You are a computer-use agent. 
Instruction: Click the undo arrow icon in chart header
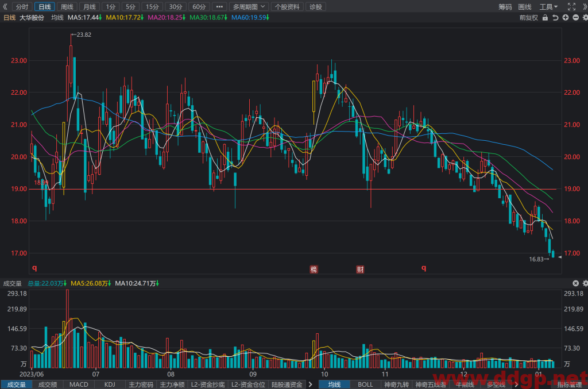pyautogui.click(x=555, y=18)
